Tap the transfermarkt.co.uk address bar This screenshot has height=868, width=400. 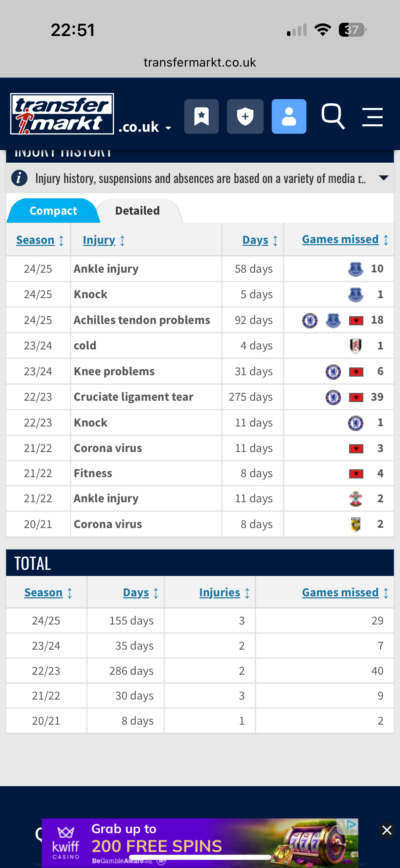[200, 62]
